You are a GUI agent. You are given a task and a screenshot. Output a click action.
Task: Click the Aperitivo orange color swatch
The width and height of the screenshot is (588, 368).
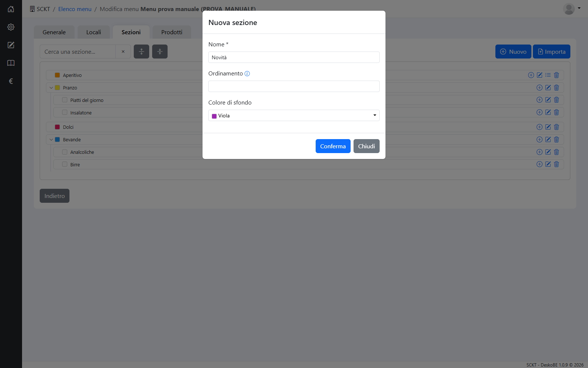57,75
